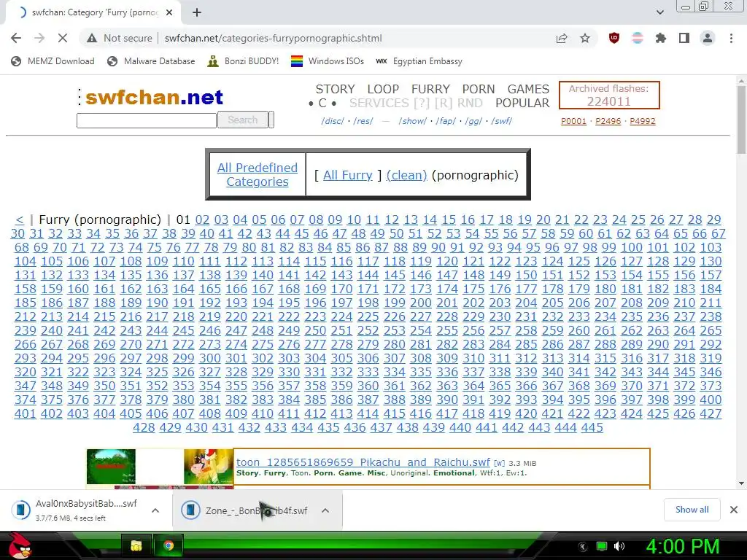Switch to the (clean) furry filter link

click(406, 175)
